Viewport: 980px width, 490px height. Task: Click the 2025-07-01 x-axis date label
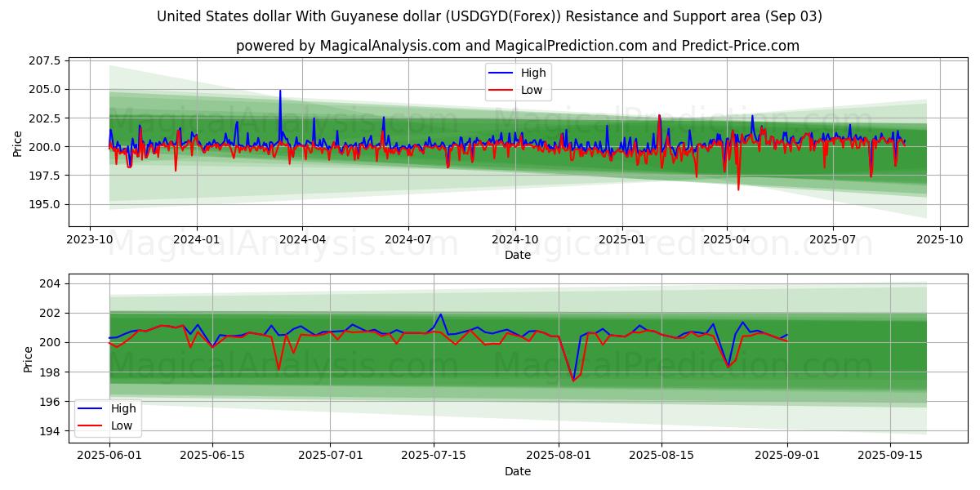point(331,457)
